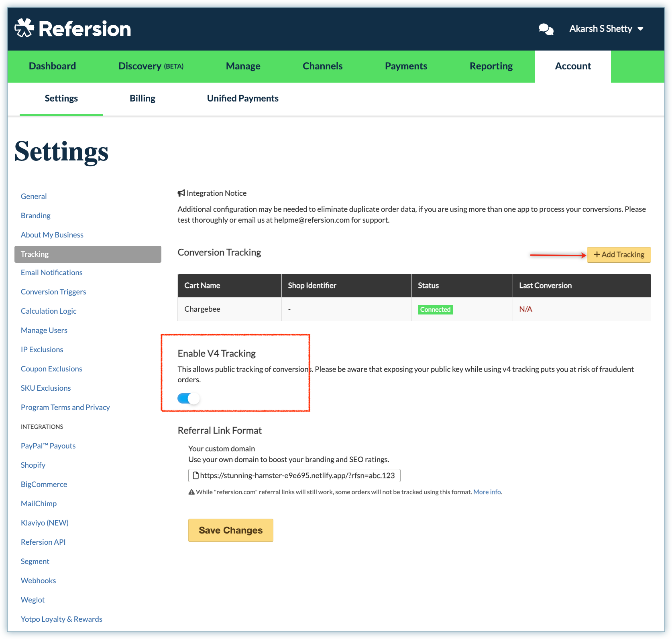Screen dimensions: 672x639
Task: Switch to the Billing tab
Action: click(142, 98)
